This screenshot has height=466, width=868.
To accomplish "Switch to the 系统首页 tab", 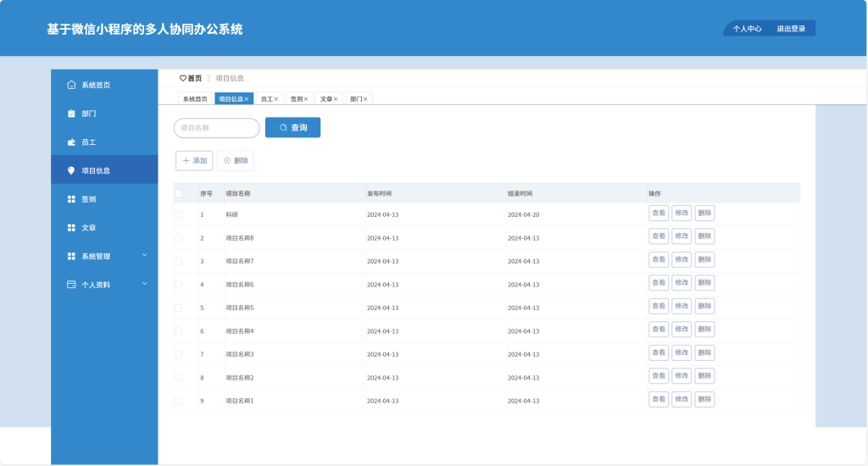I will click(x=195, y=99).
